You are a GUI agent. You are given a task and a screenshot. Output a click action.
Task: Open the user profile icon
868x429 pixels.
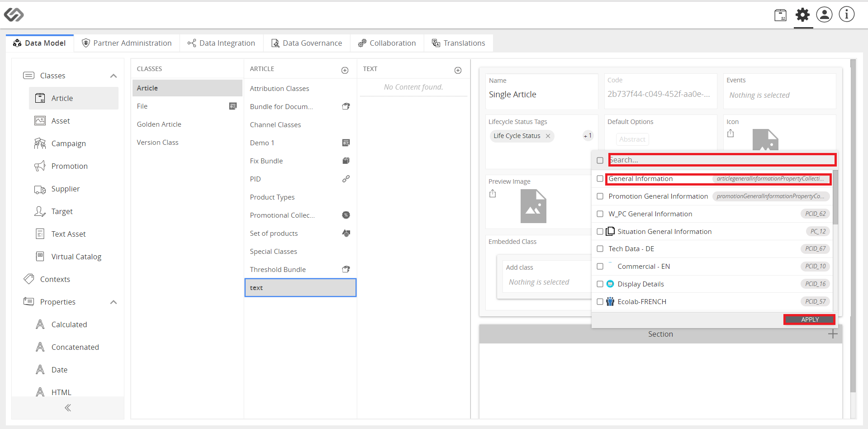pyautogui.click(x=824, y=14)
